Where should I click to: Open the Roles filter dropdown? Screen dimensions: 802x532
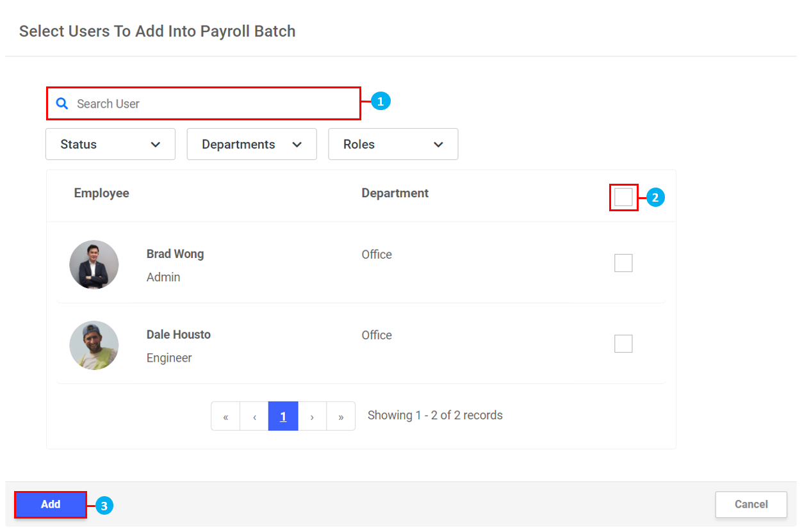393,144
